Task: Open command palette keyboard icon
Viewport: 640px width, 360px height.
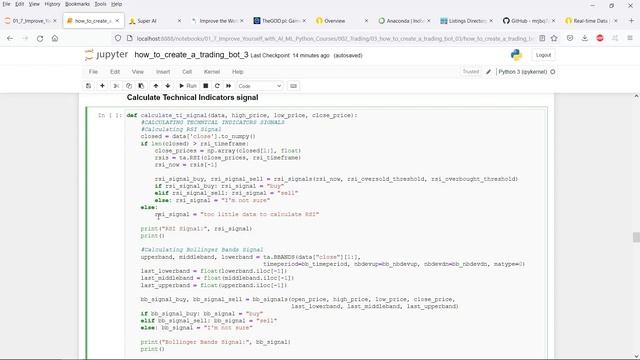Action: pyautogui.click(x=293, y=86)
